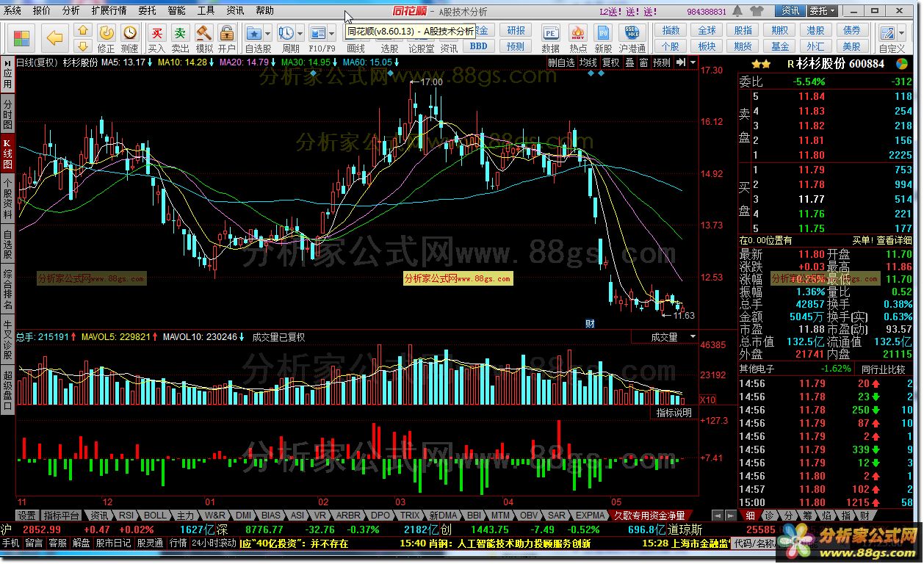Click the 修正 refresh icon
This screenshot has height=564, width=924.
click(x=107, y=33)
